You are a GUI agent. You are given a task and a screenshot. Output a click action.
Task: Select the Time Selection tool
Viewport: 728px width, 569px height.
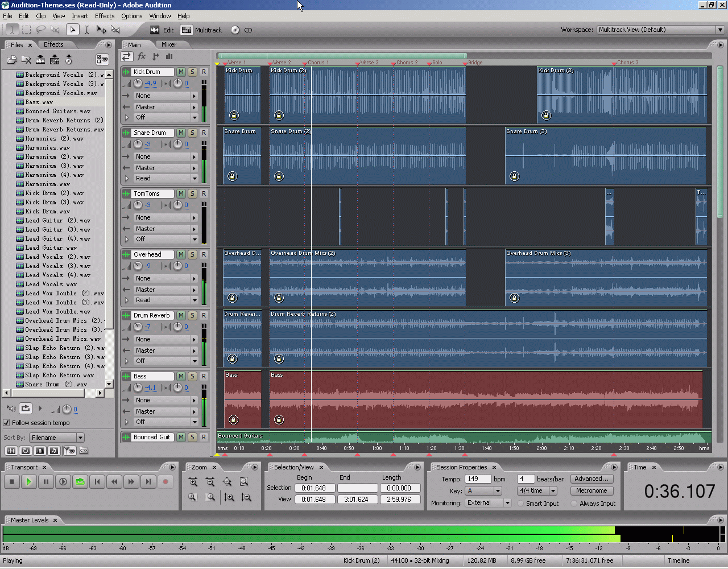click(x=86, y=30)
